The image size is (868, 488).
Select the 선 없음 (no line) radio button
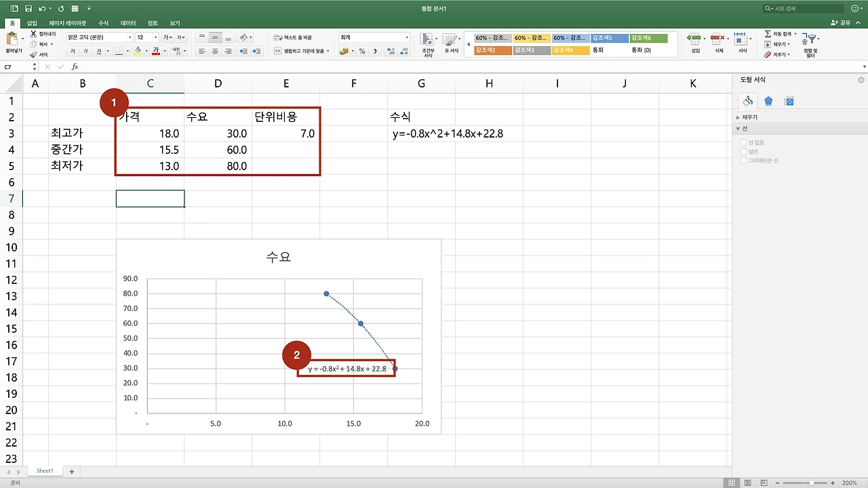[x=744, y=142]
